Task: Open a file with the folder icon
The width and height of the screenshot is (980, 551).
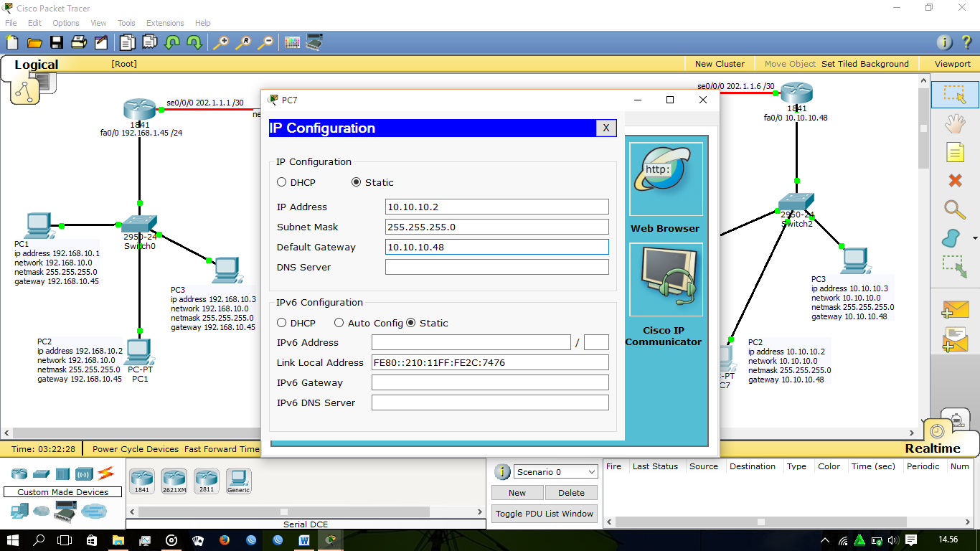Action: coord(34,42)
